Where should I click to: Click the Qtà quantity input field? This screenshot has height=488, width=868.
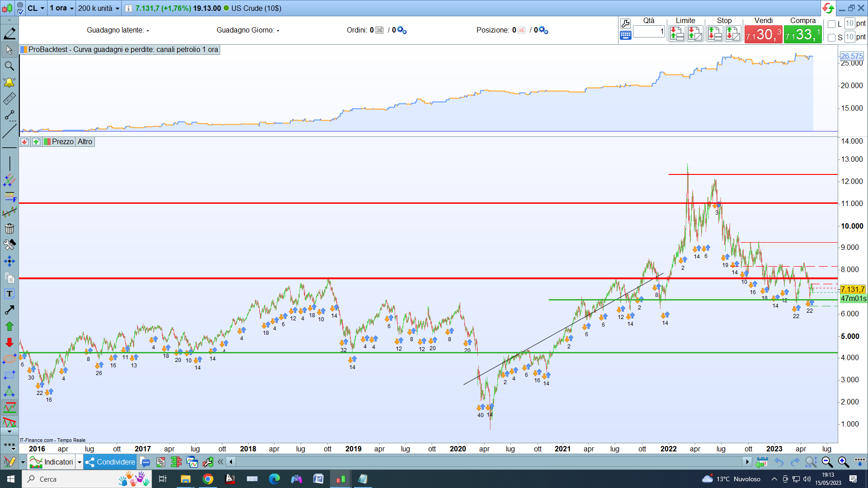[x=649, y=32]
